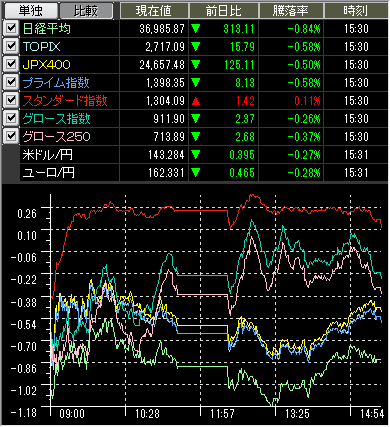Switch to the 比較 tab
The width and height of the screenshot is (390, 427).
coord(86,11)
